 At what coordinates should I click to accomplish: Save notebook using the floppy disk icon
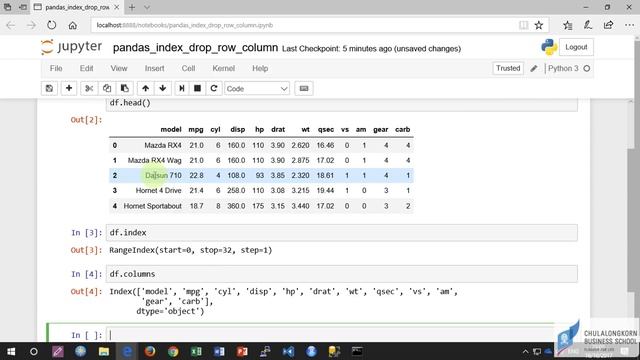[x=49, y=89]
